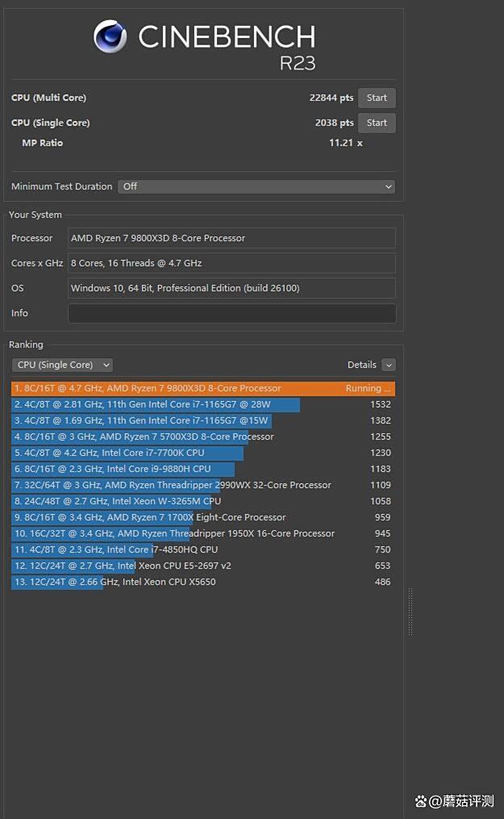Click the Cores x GHz field

pos(231,263)
